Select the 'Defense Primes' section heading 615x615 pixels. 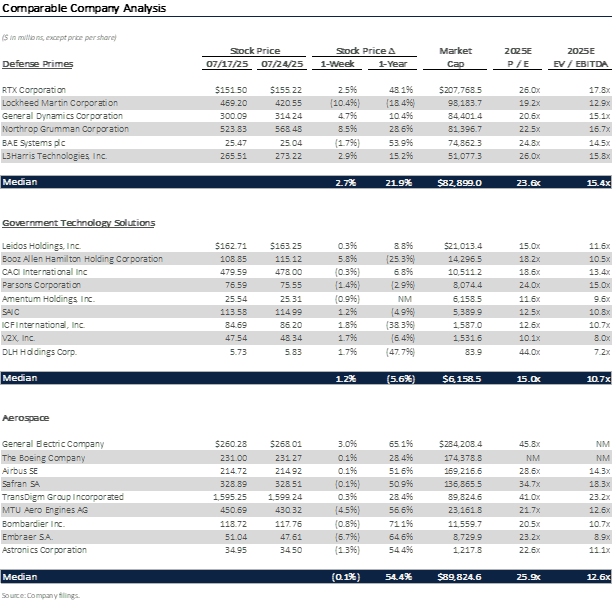38,64
